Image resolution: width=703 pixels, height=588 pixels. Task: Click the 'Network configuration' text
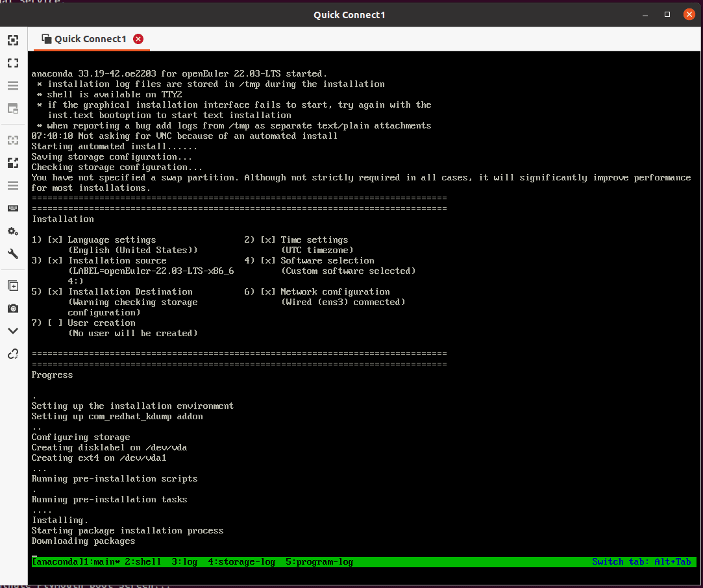[x=336, y=292]
